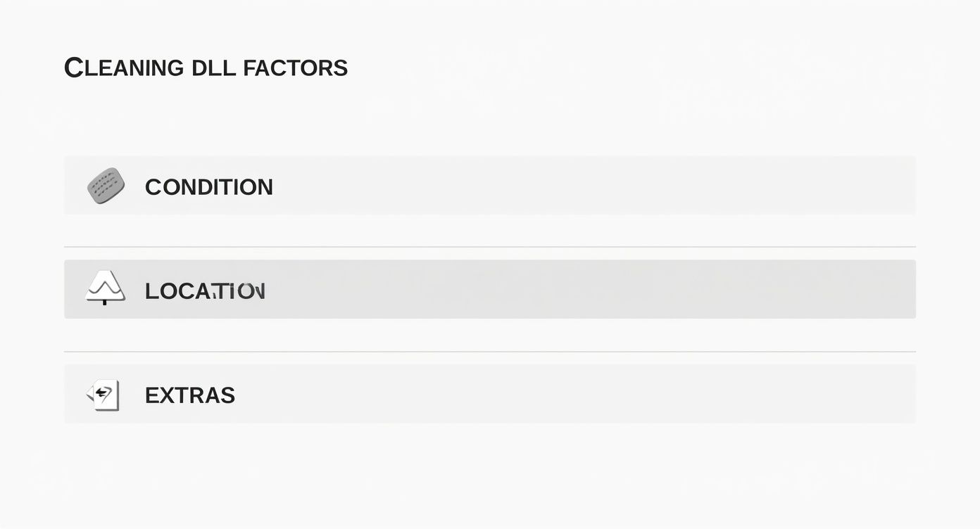Select the Location label text
Viewport: 980px width, 529px height.
click(205, 291)
